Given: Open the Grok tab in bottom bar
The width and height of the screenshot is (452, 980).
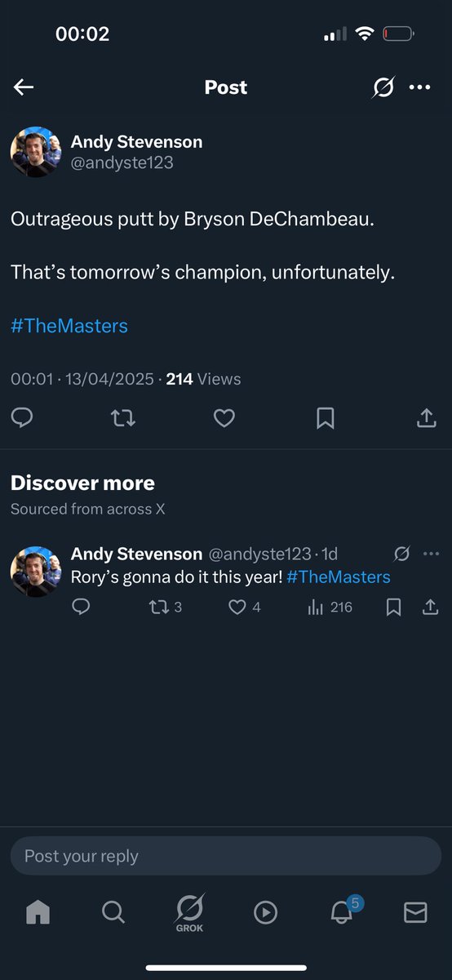Looking at the screenshot, I should point(189,913).
